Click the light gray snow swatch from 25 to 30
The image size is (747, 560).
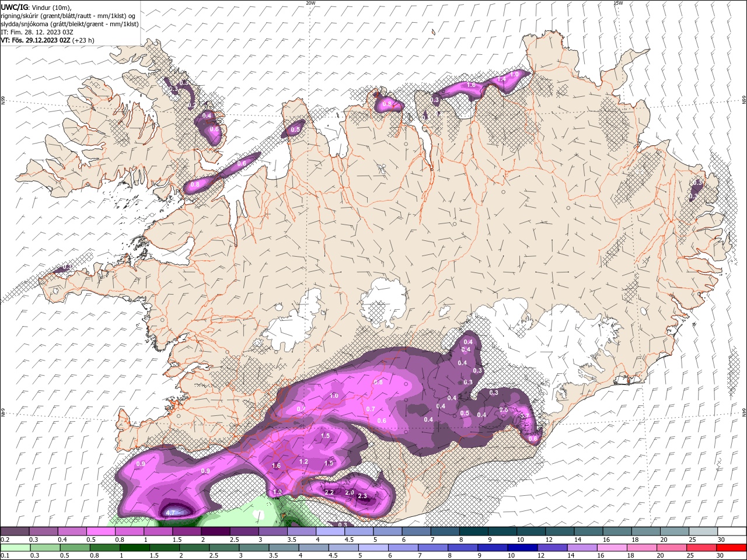704,531
